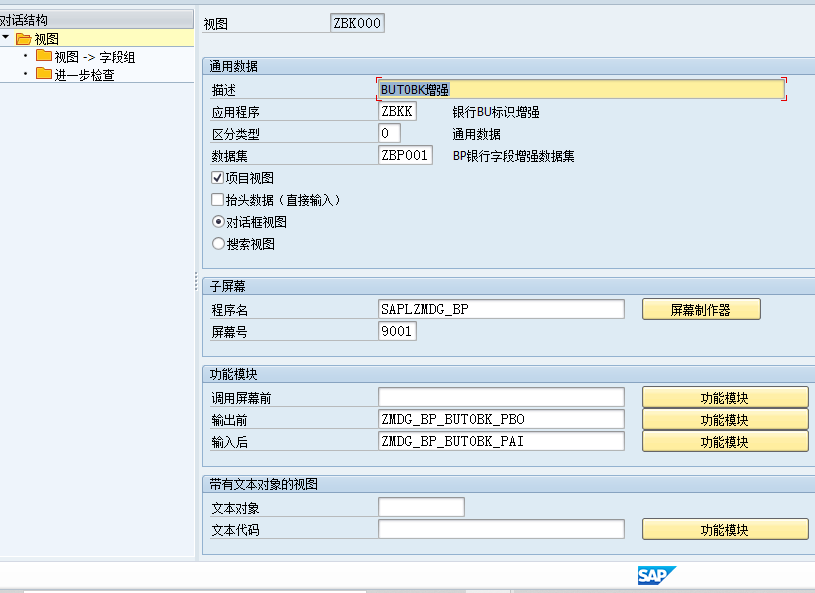This screenshot has width=815, height=593.
Task: Select the top-level 视图 tree row
Action: (x=97, y=38)
